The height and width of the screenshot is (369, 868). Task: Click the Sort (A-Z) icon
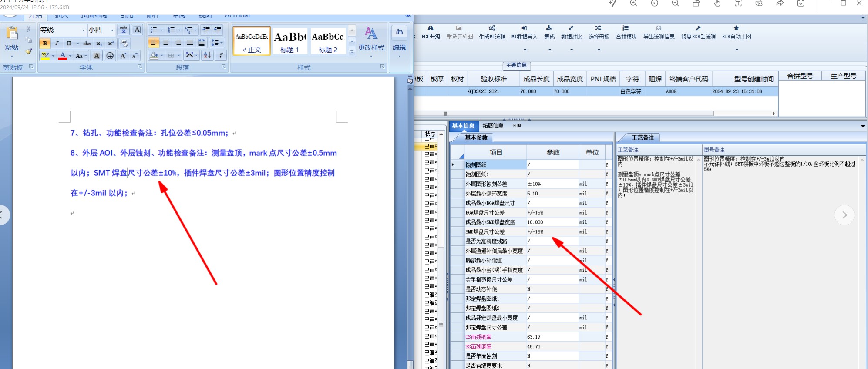click(207, 55)
